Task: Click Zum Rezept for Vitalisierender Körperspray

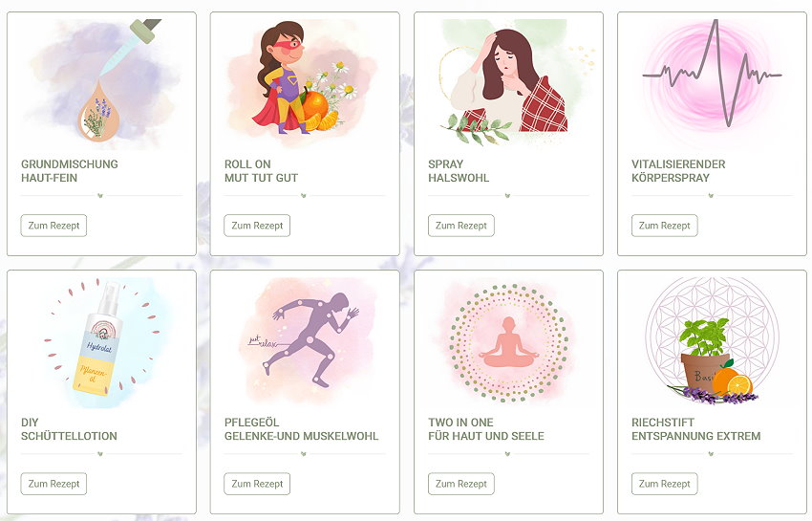Action: point(665,226)
